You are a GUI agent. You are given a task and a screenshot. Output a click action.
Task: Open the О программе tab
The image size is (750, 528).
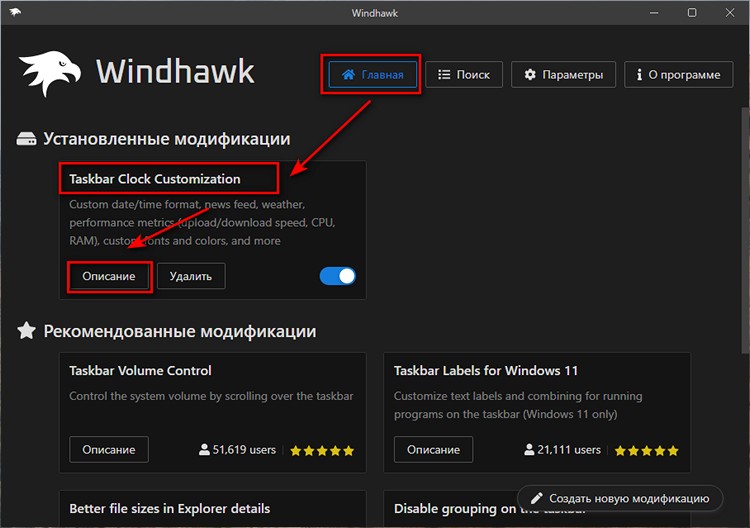pos(678,75)
